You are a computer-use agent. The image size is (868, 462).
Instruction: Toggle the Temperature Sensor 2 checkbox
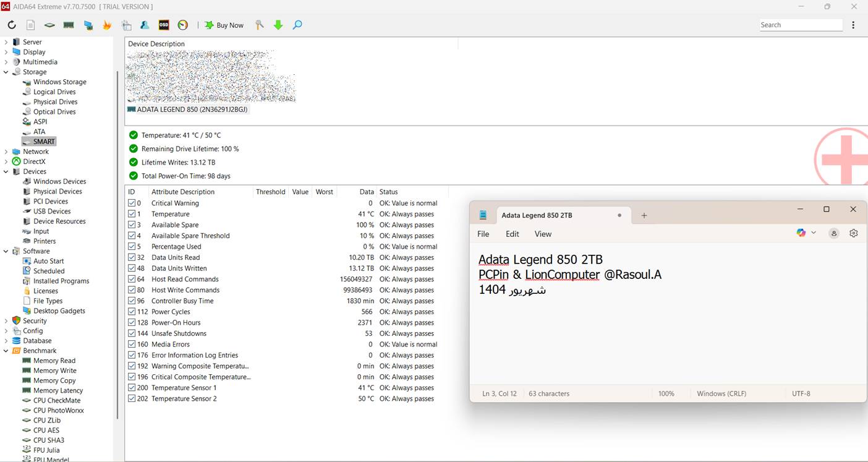[132, 399]
